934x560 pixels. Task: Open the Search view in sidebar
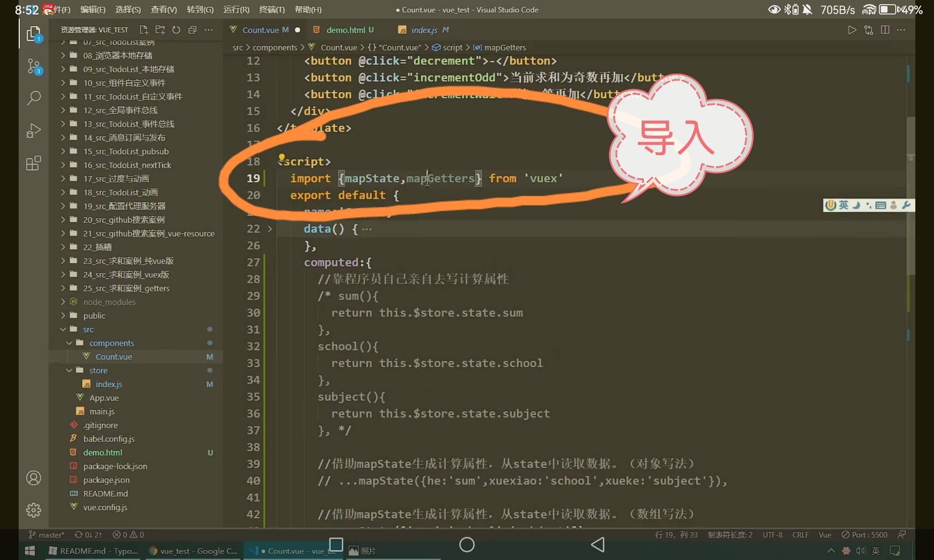(x=34, y=98)
